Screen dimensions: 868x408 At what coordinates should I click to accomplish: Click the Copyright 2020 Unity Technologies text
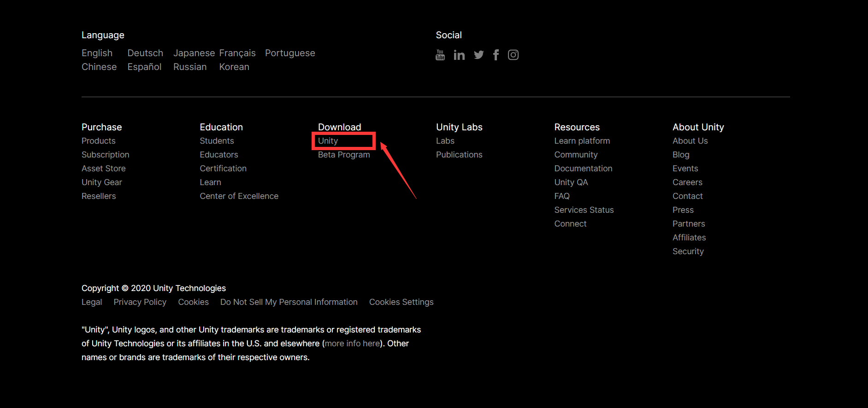click(154, 288)
